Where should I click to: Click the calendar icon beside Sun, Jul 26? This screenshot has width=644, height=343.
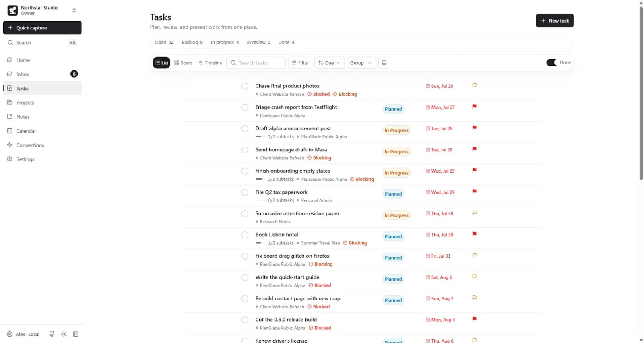[x=427, y=86]
